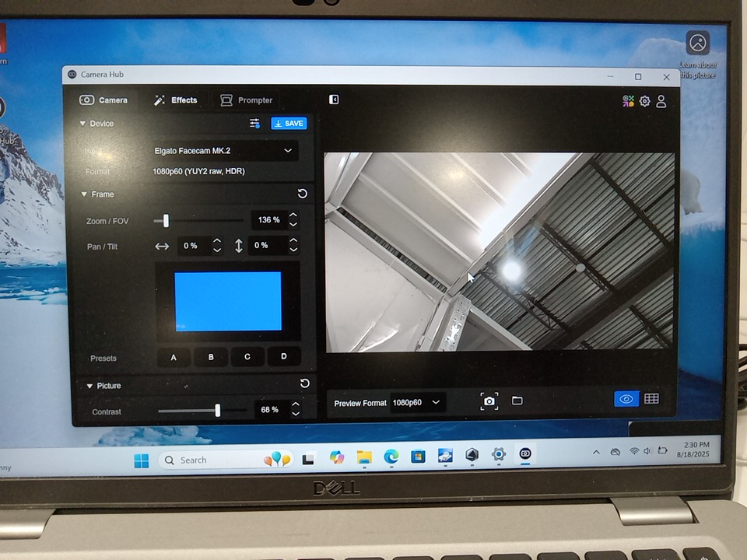Decrease Zoom / FOV with down arrow
The width and height of the screenshot is (747, 560).
pos(293,224)
